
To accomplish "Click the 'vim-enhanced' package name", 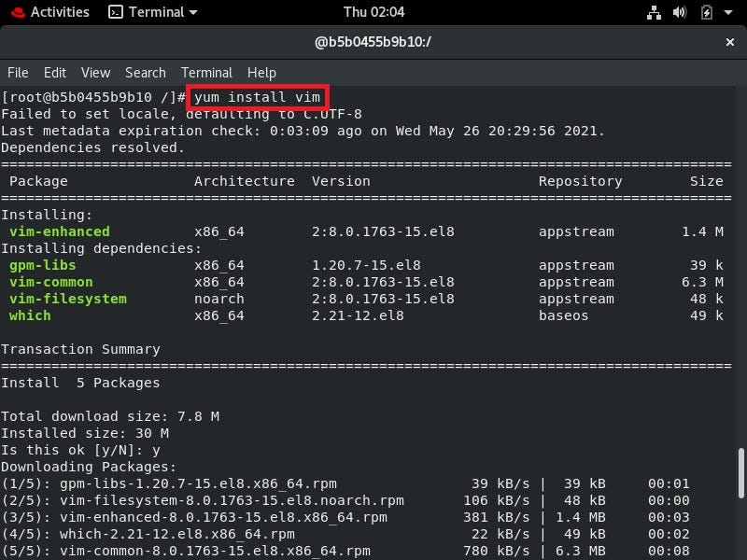I will click(60, 231).
